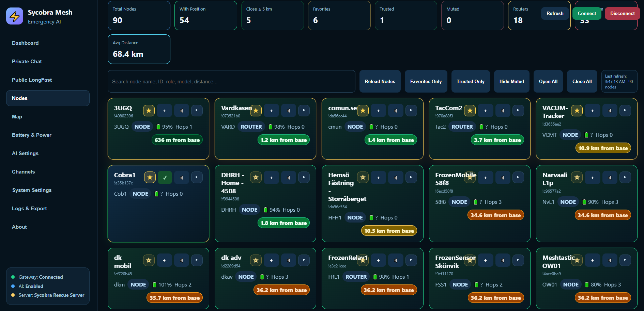Favorite the dk mobil node
The width and height of the screenshot is (644, 311).
click(149, 260)
